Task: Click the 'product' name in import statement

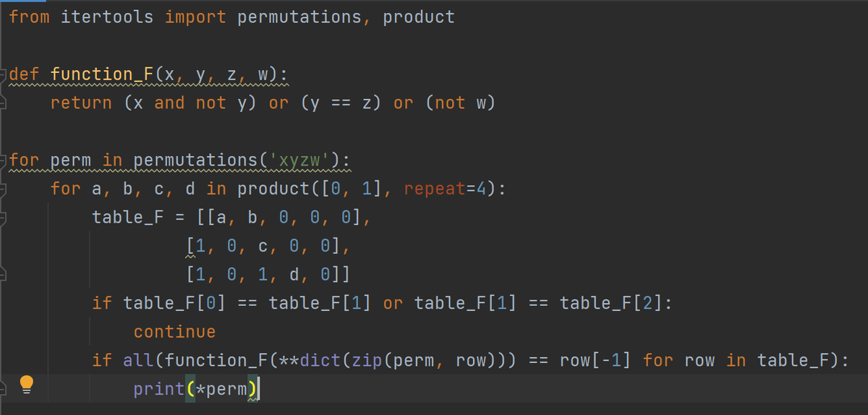Action: (x=419, y=17)
